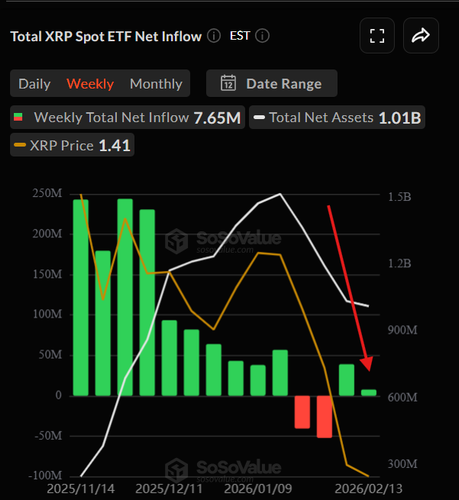The image size is (459, 500).
Task: Click the calendar icon in Date Range
Action: coord(228,83)
